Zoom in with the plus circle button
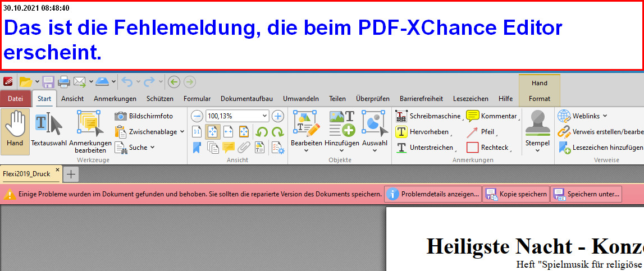Image resolution: width=644 pixels, height=271 pixels. pos(278,116)
